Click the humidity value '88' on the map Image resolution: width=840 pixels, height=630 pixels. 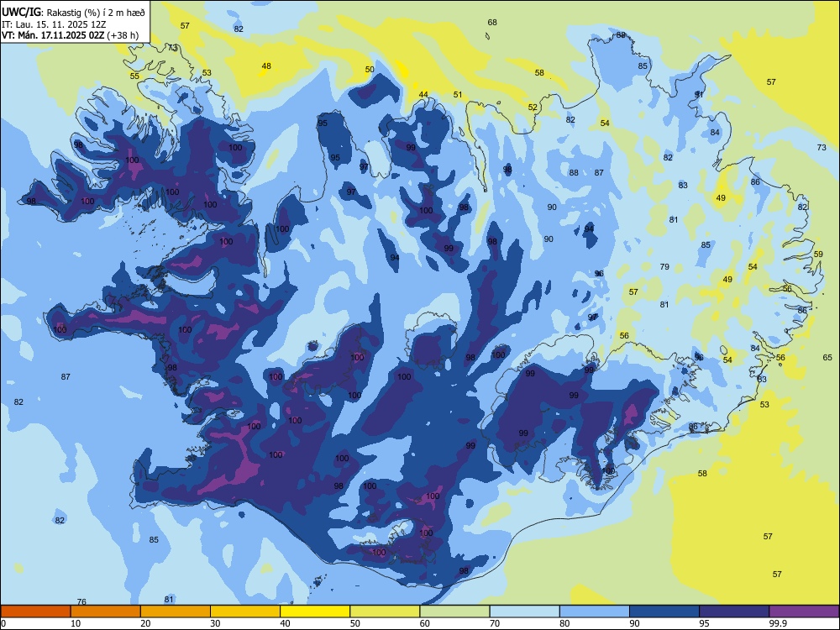[574, 172]
